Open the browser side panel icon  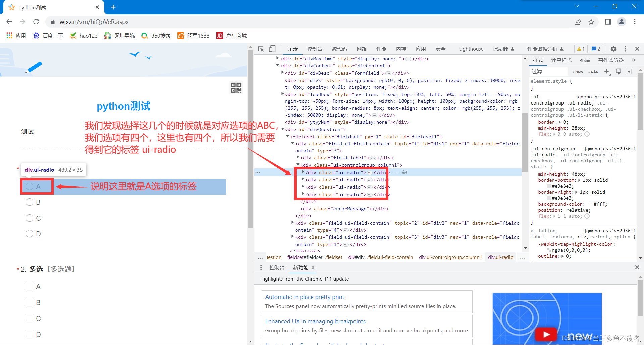608,22
